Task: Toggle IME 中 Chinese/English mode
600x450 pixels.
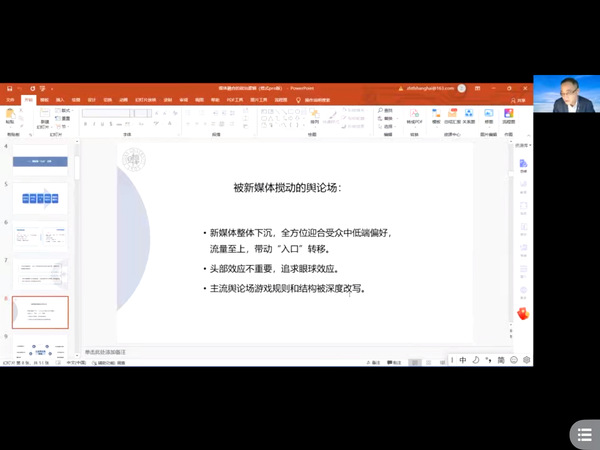Action: tap(463, 360)
